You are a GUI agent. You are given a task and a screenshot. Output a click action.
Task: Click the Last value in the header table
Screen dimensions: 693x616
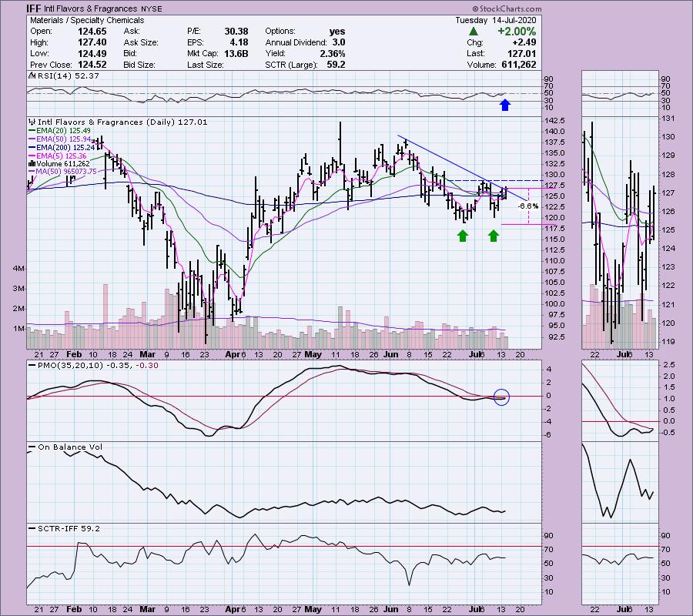click(521, 53)
